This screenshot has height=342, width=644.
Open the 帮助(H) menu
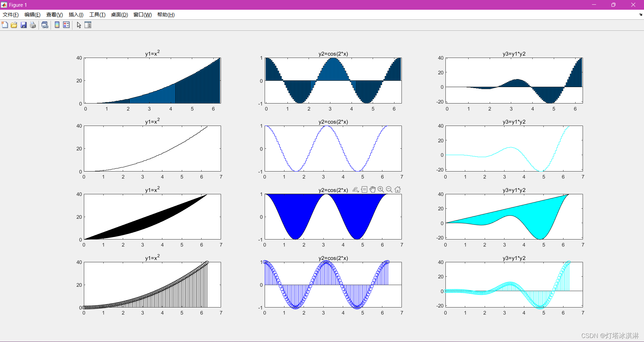[166, 15]
